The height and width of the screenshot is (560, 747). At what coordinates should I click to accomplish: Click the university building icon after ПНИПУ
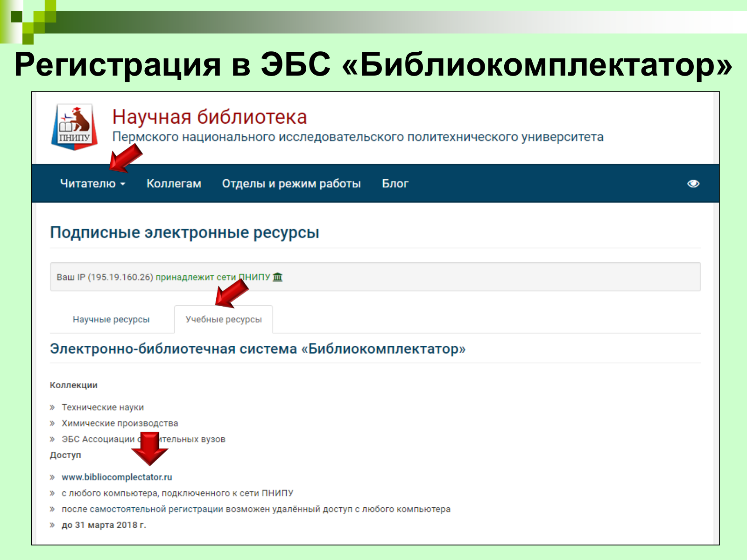click(x=278, y=277)
